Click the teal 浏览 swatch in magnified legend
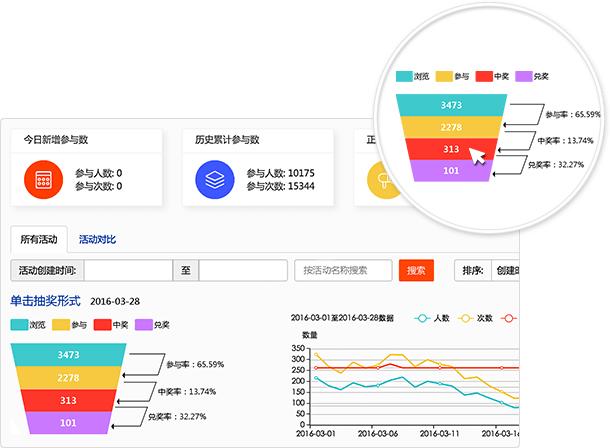Image resolution: width=610 pixels, height=448 pixels. (404, 76)
